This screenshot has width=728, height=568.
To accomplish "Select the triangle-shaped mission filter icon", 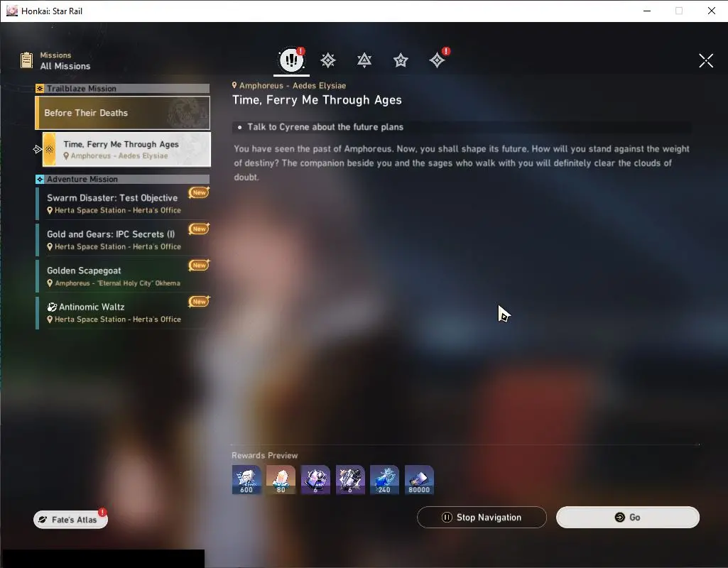I will point(364,60).
